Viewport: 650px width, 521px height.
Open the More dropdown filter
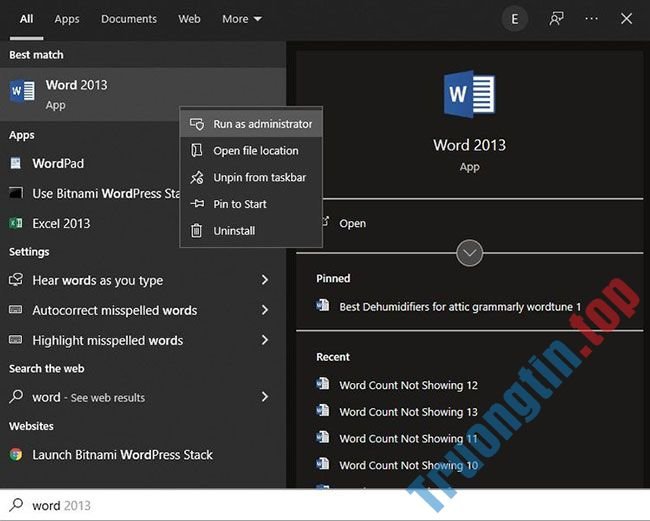click(241, 19)
